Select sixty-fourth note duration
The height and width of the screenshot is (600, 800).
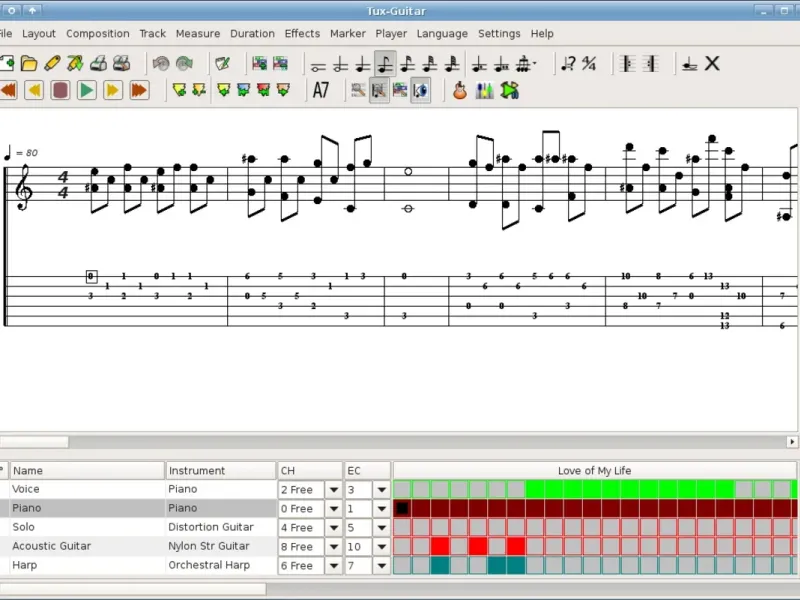(452, 65)
